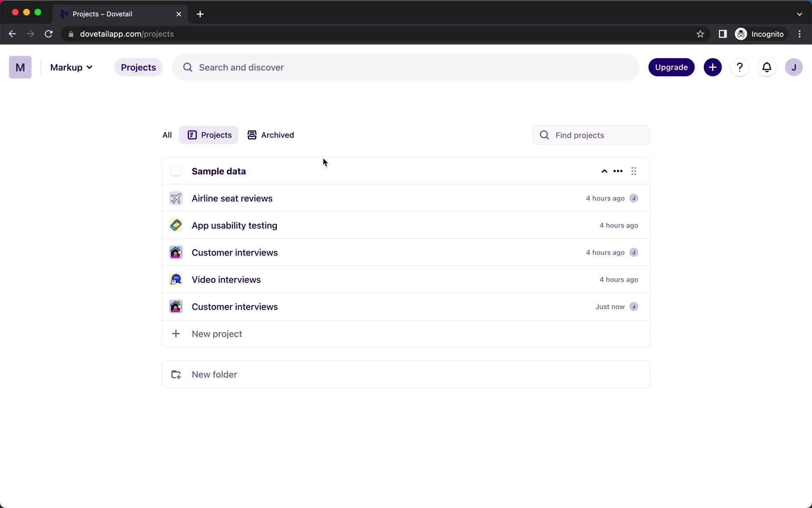
Task: Open the Sample data options menu
Action: (x=618, y=170)
